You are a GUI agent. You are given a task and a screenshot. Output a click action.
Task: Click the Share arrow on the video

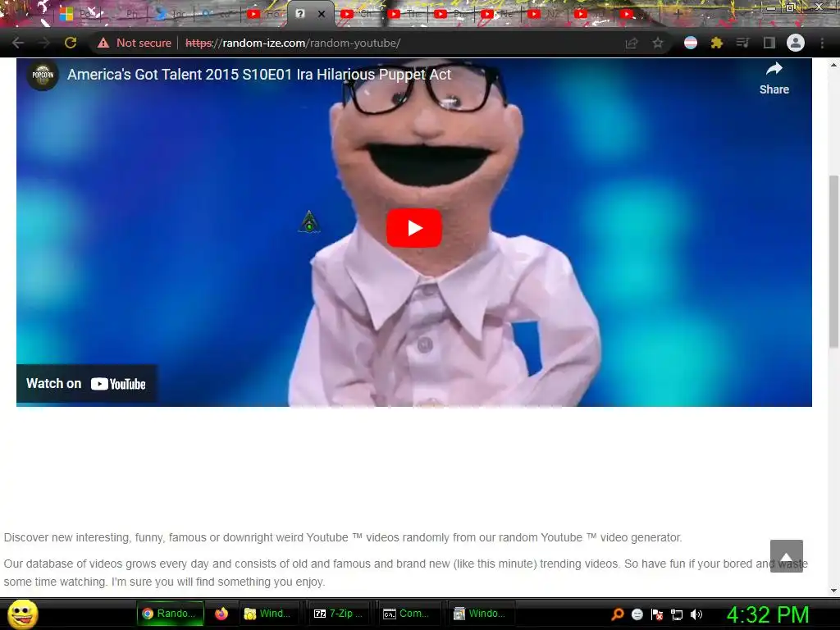point(774,78)
